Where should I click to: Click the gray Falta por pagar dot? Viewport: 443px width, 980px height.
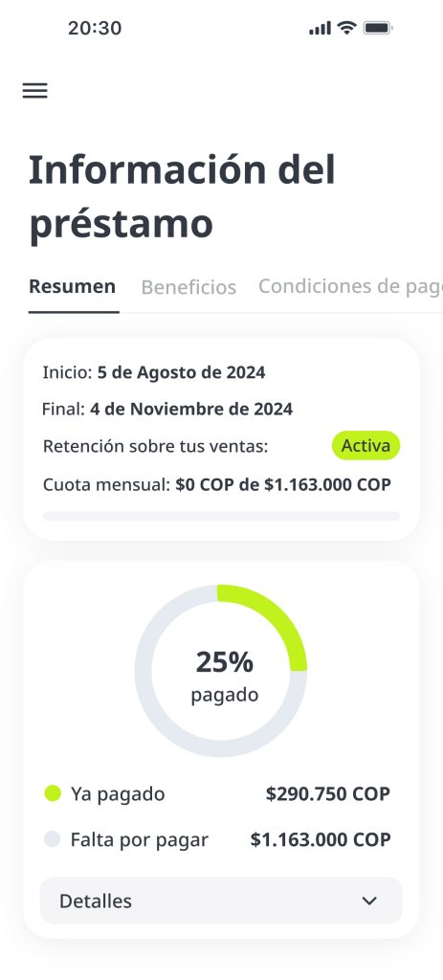pyautogui.click(x=53, y=839)
